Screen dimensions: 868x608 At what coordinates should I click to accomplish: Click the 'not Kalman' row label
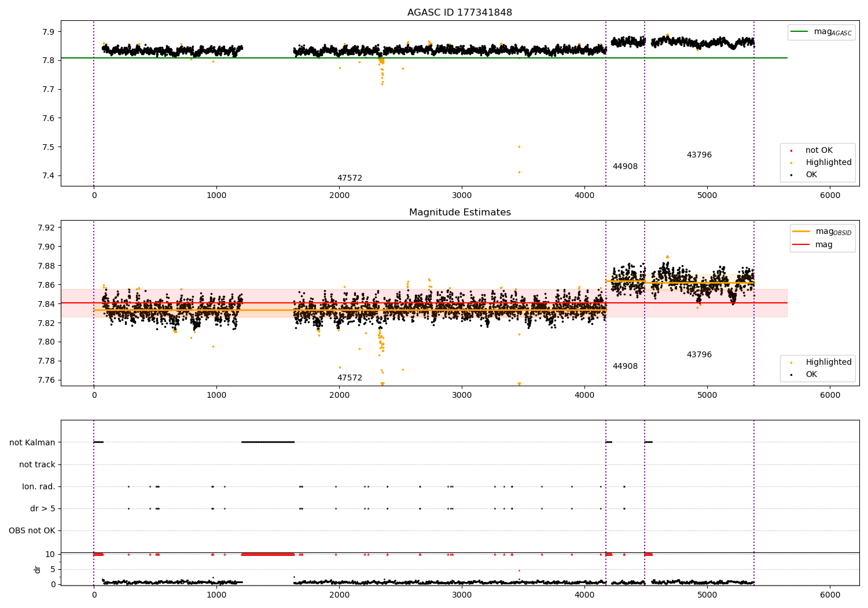pyautogui.click(x=32, y=442)
